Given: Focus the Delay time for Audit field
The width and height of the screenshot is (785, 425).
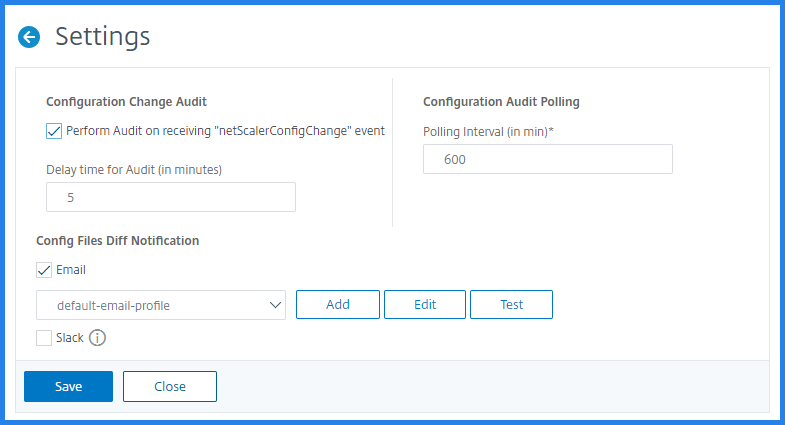Looking at the screenshot, I should point(171,197).
